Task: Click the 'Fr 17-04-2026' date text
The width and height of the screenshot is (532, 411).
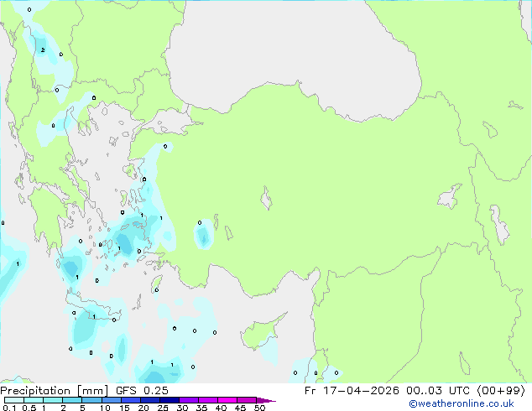Action: (352, 391)
